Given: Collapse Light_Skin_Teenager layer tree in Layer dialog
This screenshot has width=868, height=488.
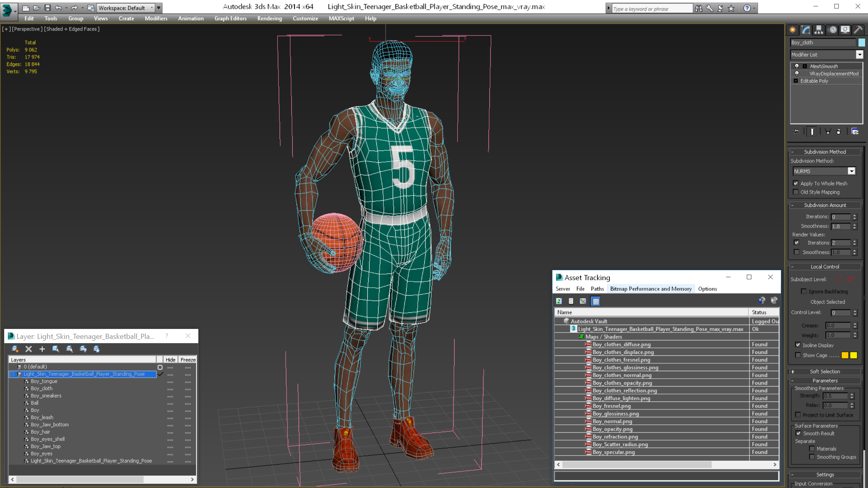Looking at the screenshot, I should [x=12, y=374].
